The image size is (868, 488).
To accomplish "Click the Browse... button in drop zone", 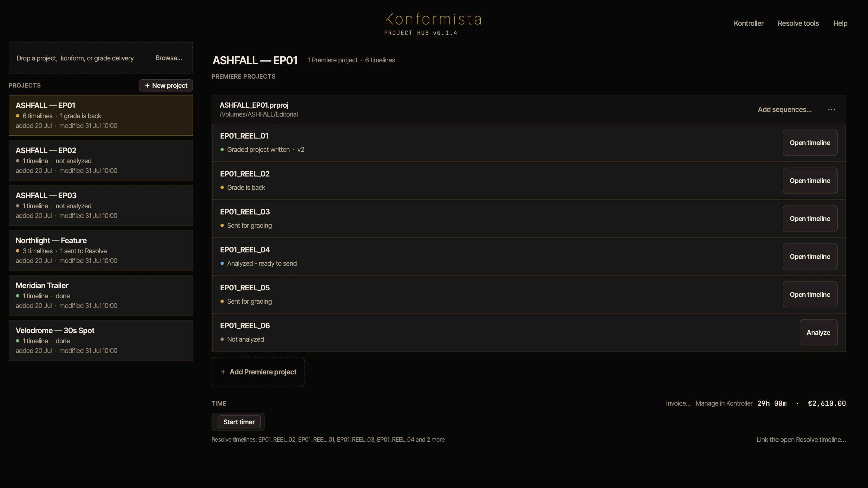I will (168, 58).
